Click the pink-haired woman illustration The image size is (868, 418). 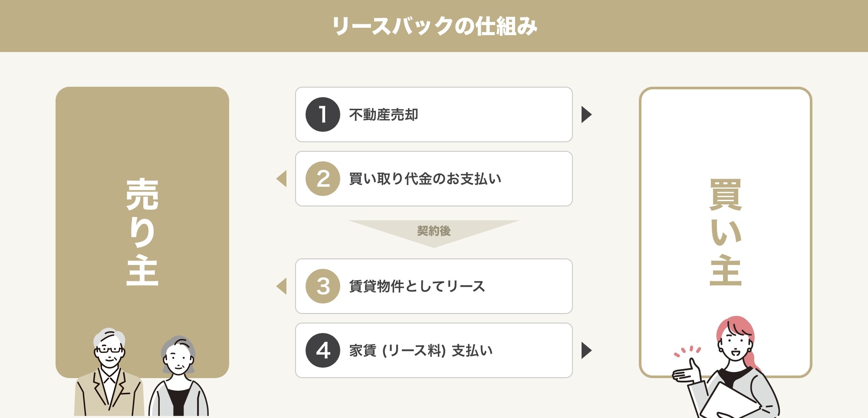pyautogui.click(x=726, y=367)
